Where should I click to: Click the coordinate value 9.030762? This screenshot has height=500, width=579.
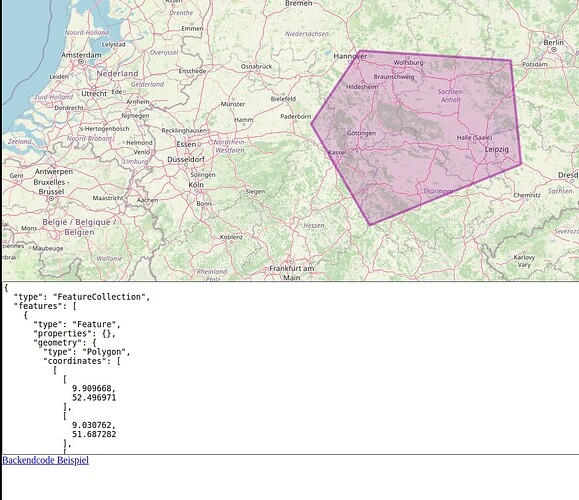click(94, 425)
